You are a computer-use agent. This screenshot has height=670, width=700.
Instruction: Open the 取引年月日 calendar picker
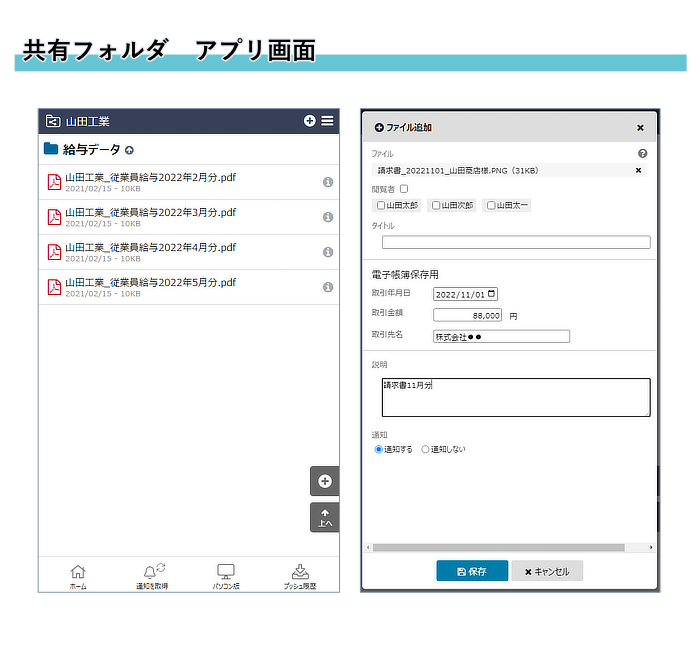[x=491, y=294]
